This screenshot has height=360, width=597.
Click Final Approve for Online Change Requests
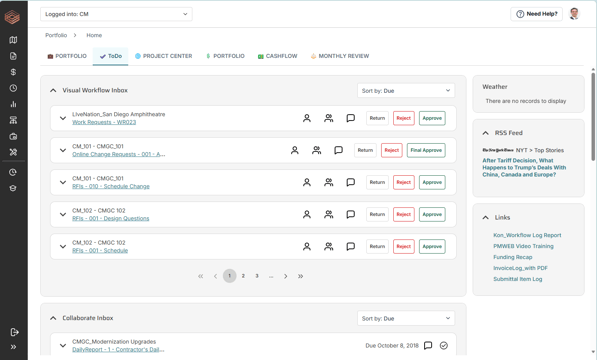point(426,150)
